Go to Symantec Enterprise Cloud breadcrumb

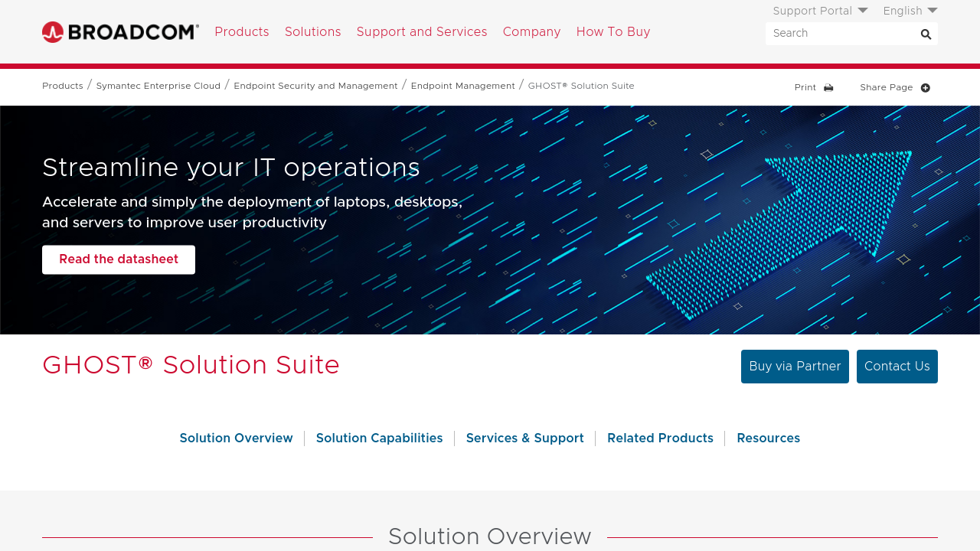(x=158, y=86)
